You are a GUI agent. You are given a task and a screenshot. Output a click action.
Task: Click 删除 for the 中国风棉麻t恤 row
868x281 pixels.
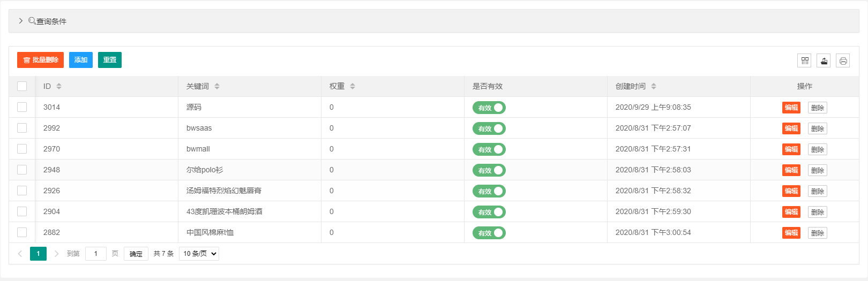[817, 233]
